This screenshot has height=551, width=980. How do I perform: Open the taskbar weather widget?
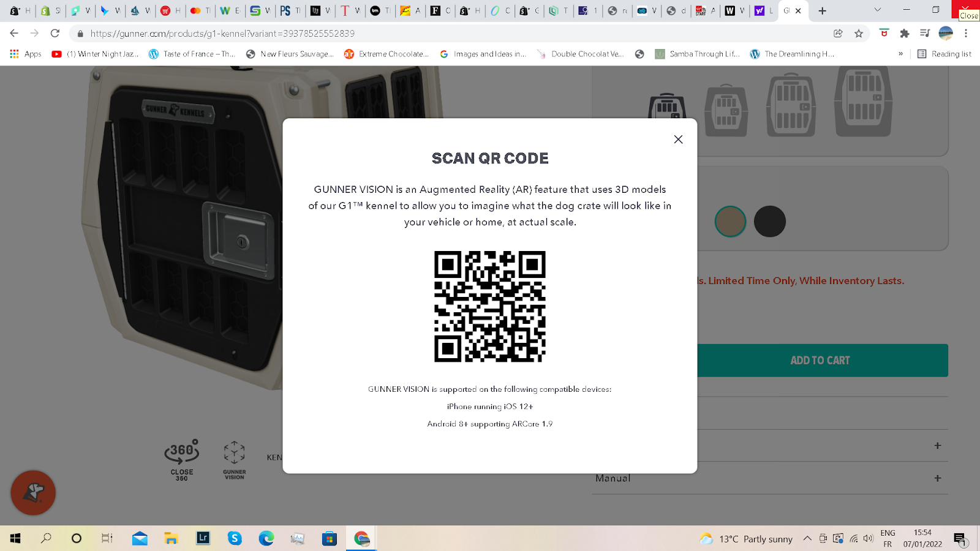(x=747, y=539)
